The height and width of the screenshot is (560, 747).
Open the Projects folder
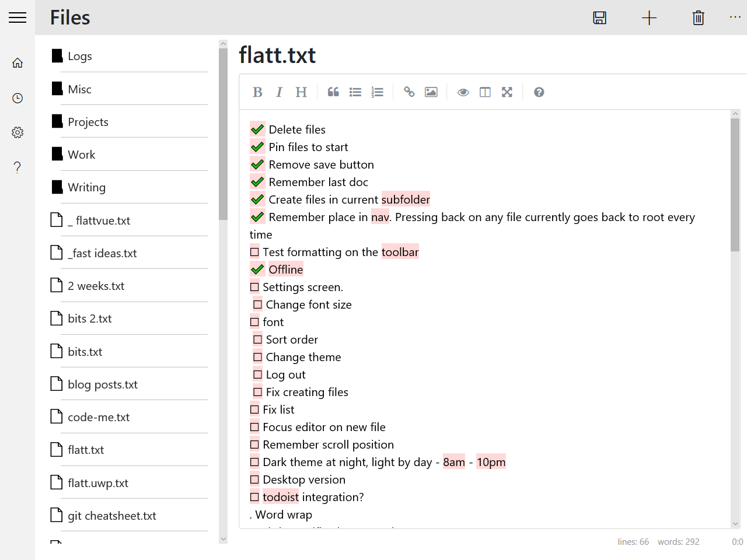88,122
